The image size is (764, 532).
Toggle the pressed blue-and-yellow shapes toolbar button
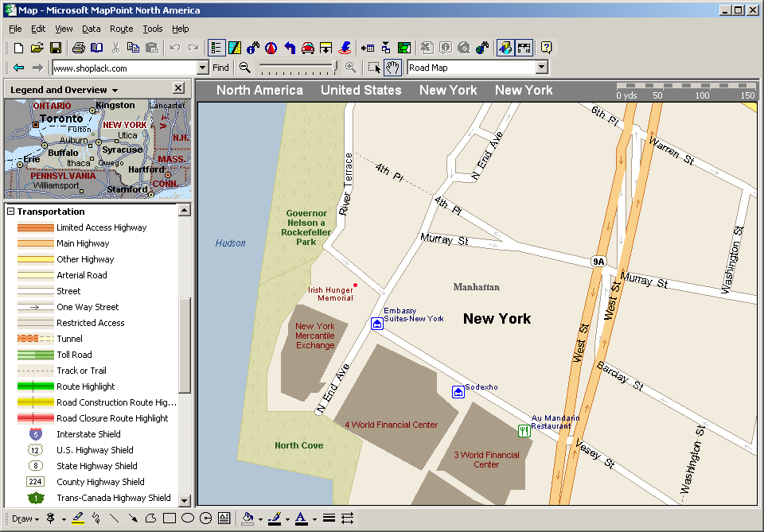[x=505, y=48]
